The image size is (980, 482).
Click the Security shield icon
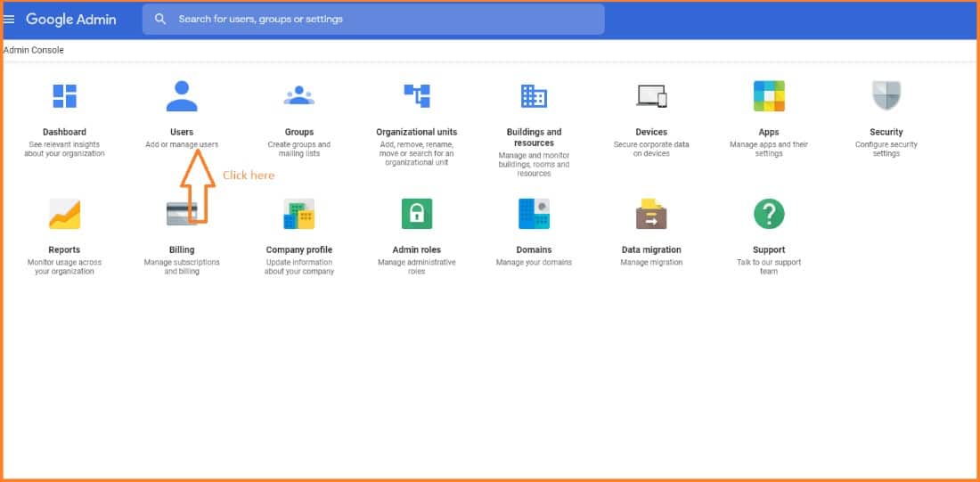click(x=886, y=95)
